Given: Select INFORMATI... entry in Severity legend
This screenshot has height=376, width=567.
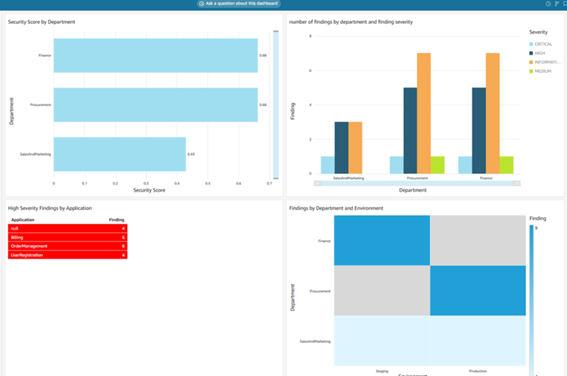Looking at the screenshot, I should point(545,62).
